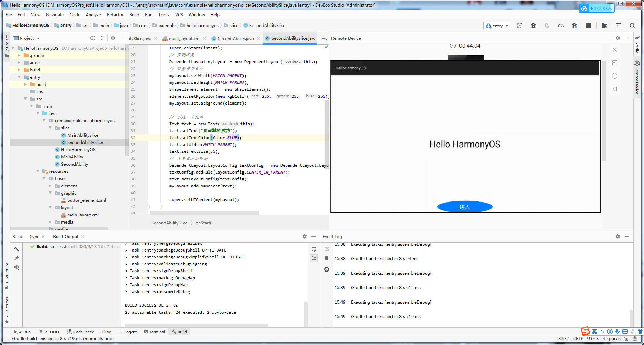Open the entry run configuration dropdown

pos(497,26)
